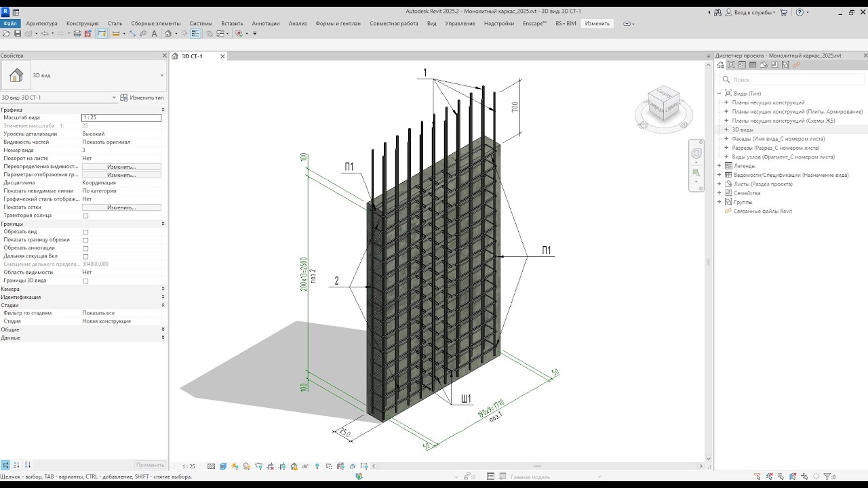Click the Изменить тип button
The image size is (868, 488).
142,98
